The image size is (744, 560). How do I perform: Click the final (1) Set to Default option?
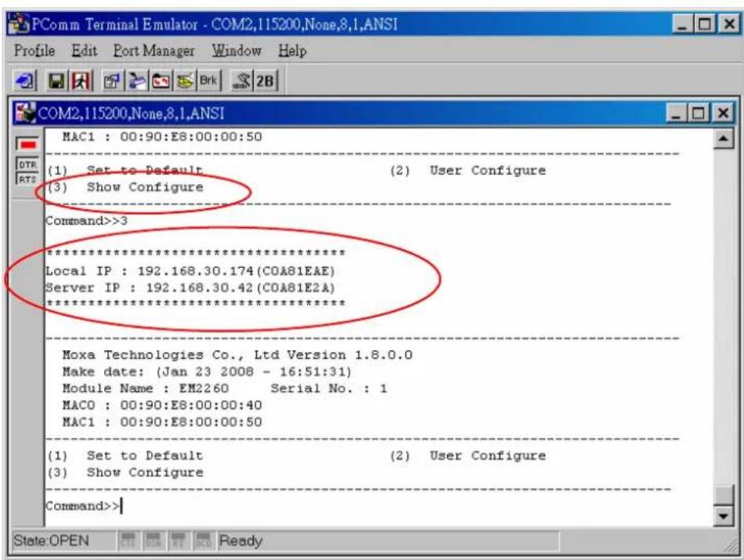coord(125,456)
